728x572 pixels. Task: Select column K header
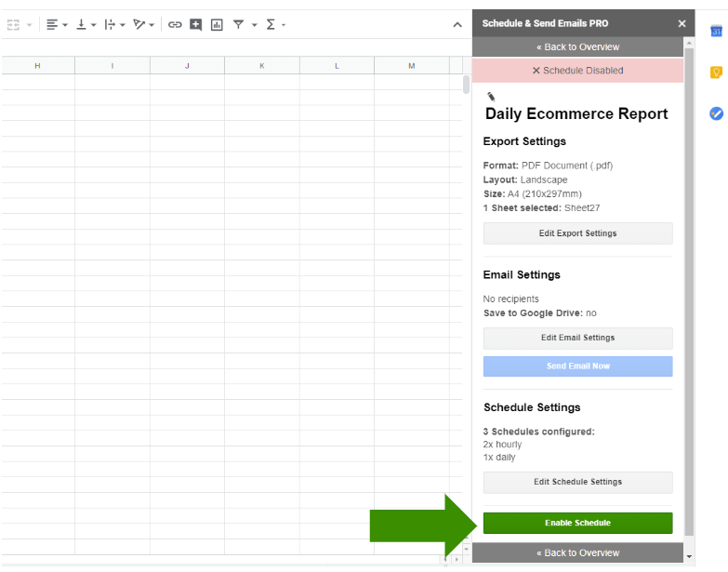[261, 66]
